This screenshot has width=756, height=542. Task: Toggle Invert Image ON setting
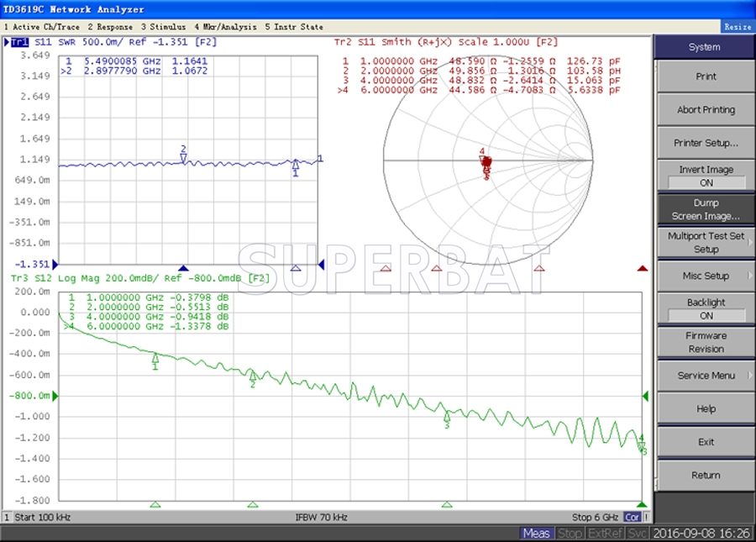pyautogui.click(x=706, y=176)
